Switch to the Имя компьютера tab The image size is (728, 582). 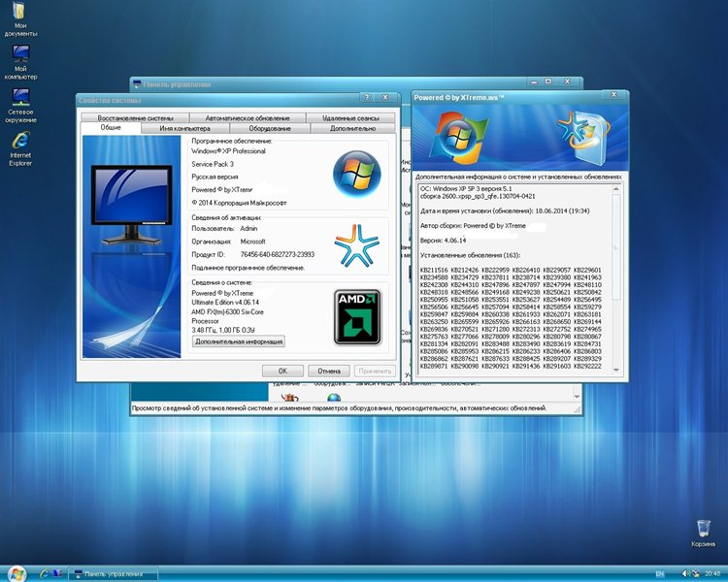coord(184,128)
